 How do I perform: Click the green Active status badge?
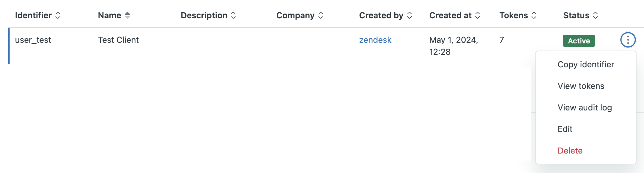click(x=579, y=41)
